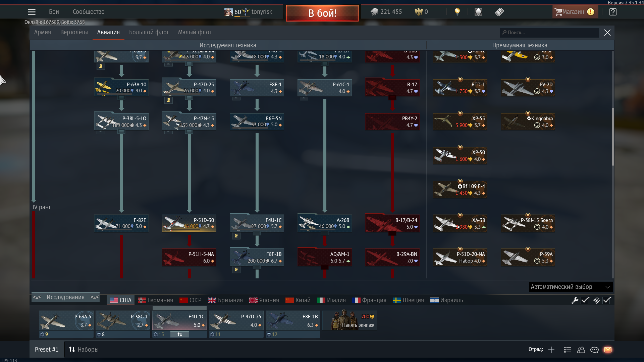
Task: Click the Silver Lions balance 221 455
Action: (386, 12)
